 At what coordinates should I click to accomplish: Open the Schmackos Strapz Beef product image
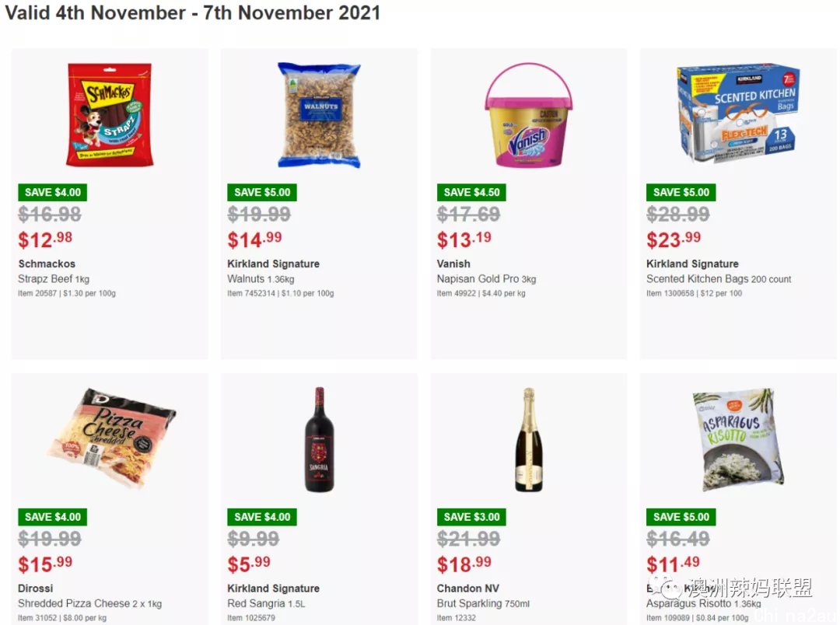(110, 114)
